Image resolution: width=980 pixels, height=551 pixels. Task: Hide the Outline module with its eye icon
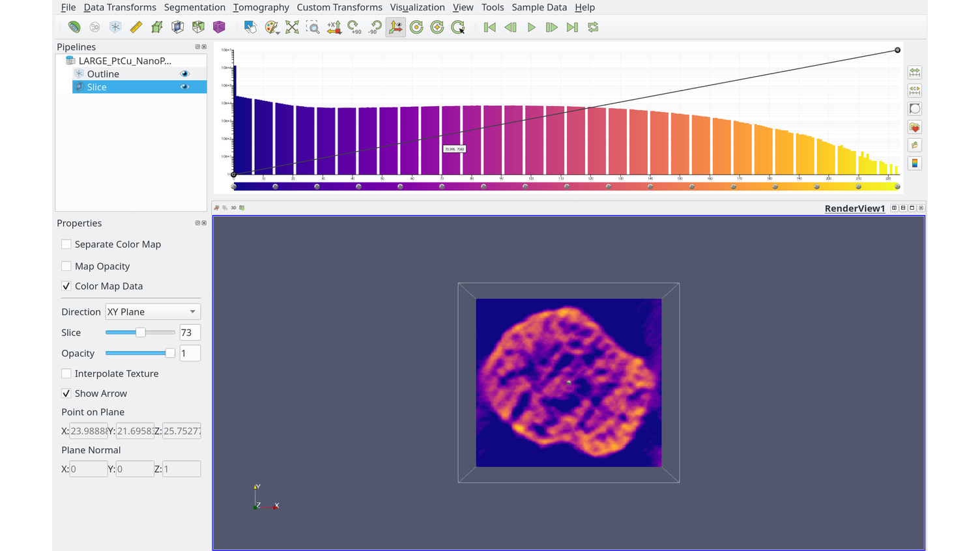tap(184, 74)
